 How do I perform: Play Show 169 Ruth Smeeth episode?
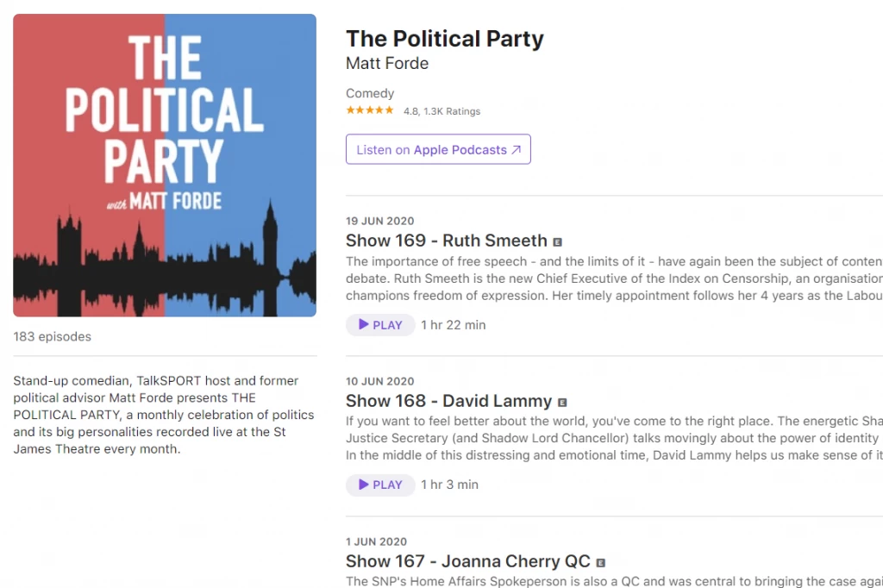pos(380,325)
